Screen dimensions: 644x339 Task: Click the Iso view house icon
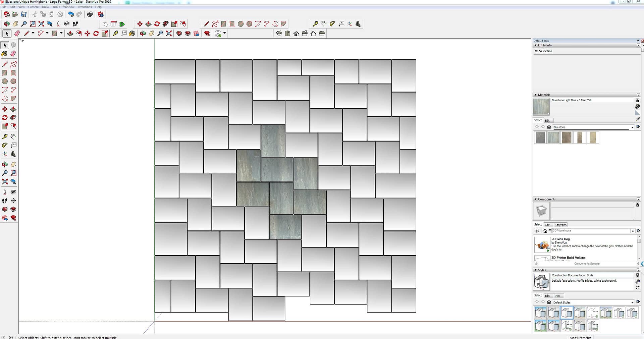point(279,34)
